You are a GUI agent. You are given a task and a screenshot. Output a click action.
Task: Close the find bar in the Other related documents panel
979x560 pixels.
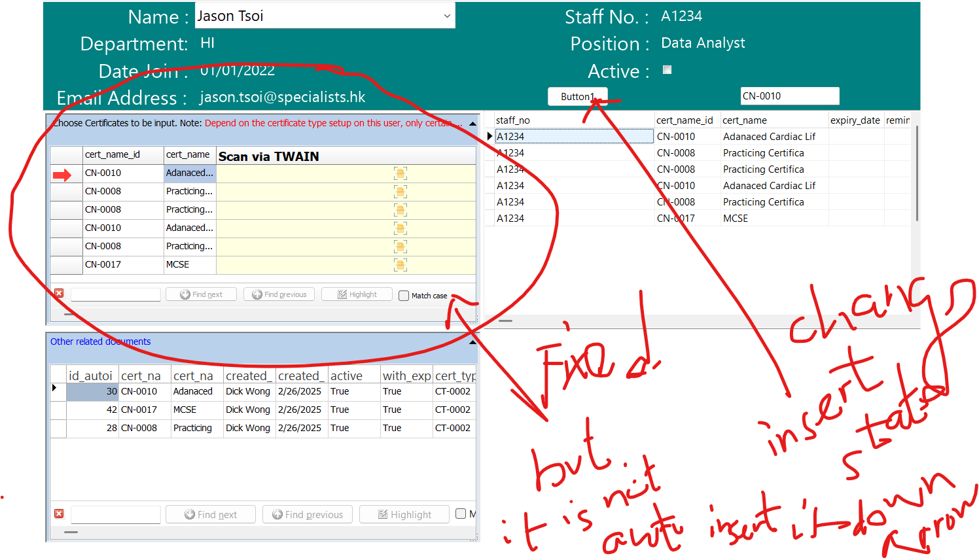tap(59, 514)
